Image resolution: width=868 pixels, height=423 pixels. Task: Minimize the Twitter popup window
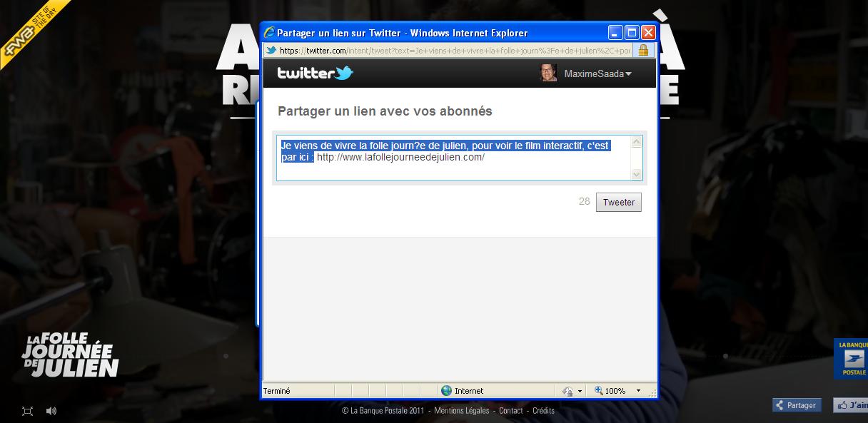click(615, 33)
